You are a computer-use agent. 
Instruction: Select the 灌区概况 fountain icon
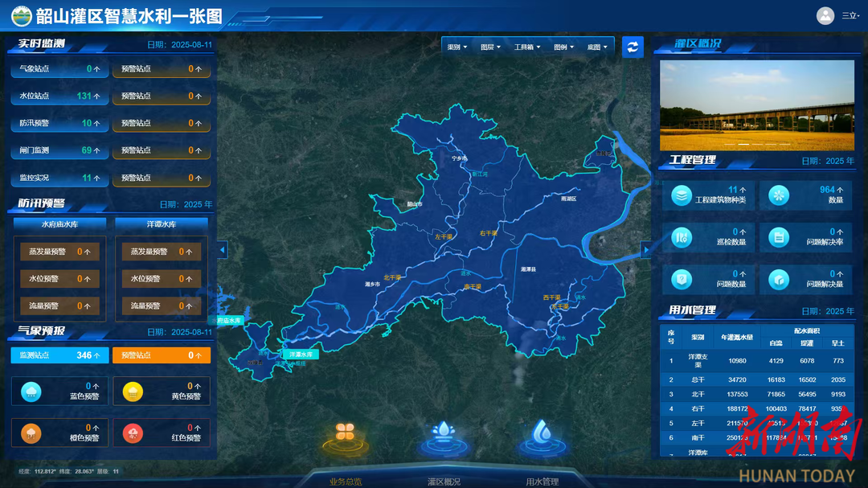pos(444,433)
